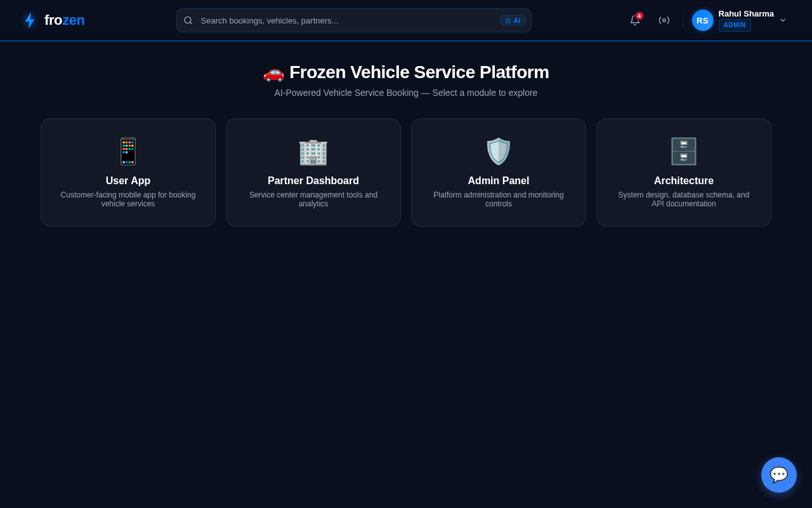Image resolution: width=812 pixels, height=508 pixels.
Task: Click the Partner Dashboard building icon
Action: pyautogui.click(x=313, y=151)
